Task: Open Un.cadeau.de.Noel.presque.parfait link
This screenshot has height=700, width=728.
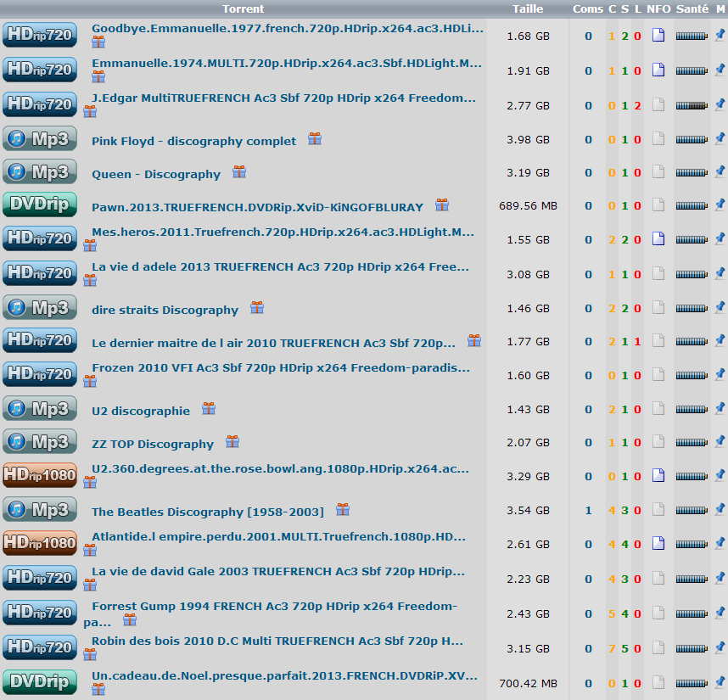Action: [x=284, y=676]
